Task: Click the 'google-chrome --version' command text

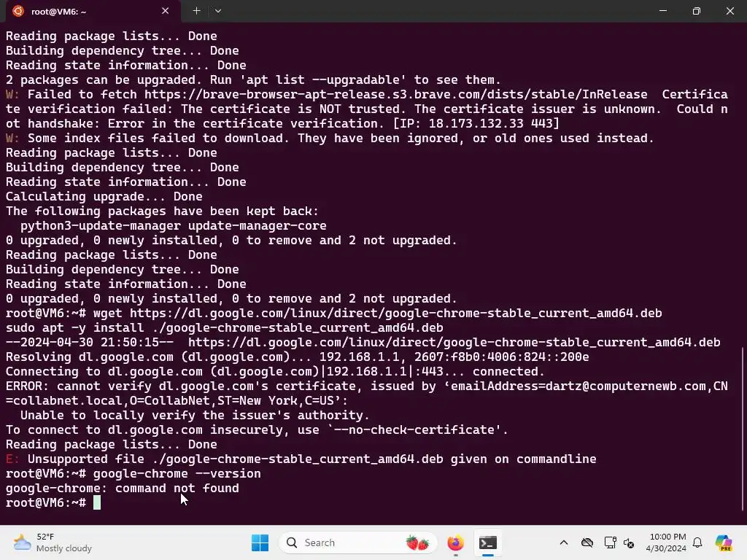Action: [177, 473]
